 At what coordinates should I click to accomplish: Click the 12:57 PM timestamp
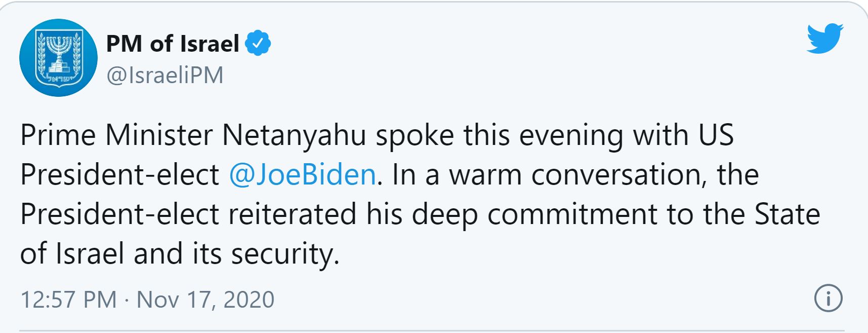point(68,299)
